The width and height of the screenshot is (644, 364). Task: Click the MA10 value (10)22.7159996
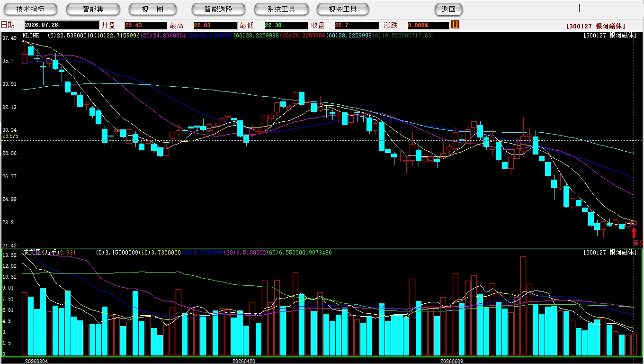[x=117, y=36]
